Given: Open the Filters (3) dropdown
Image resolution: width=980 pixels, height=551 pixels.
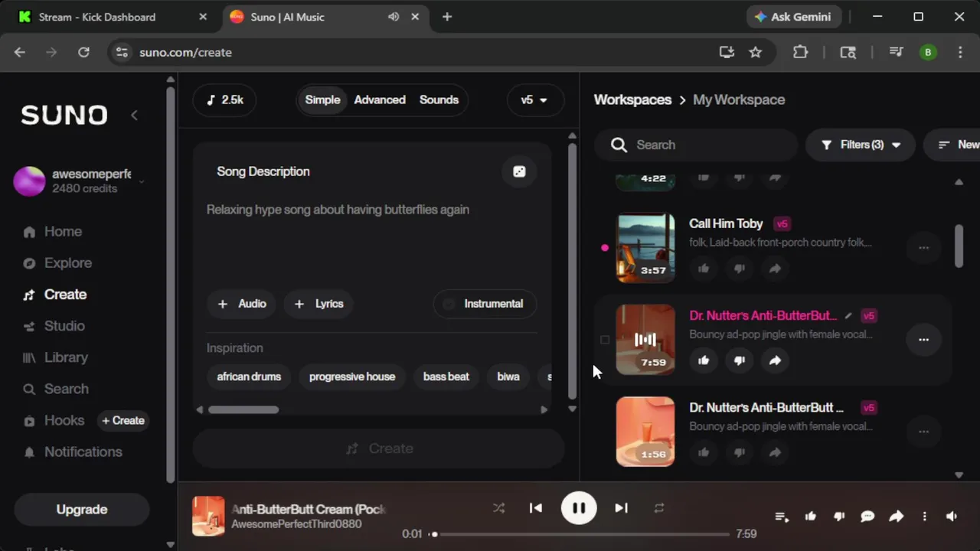Looking at the screenshot, I should coord(861,145).
